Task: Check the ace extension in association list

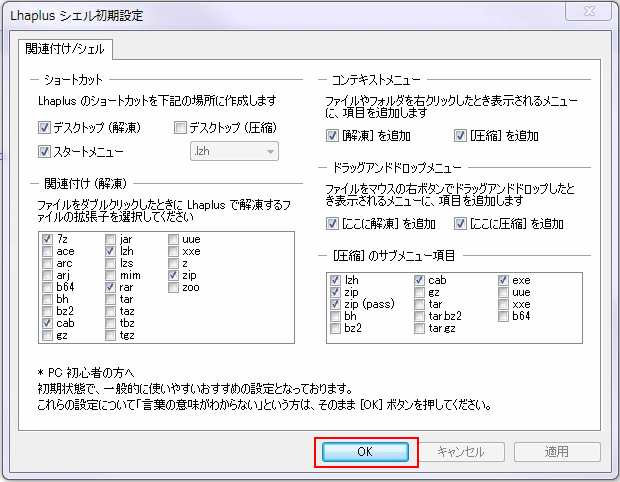Action: 48,252
